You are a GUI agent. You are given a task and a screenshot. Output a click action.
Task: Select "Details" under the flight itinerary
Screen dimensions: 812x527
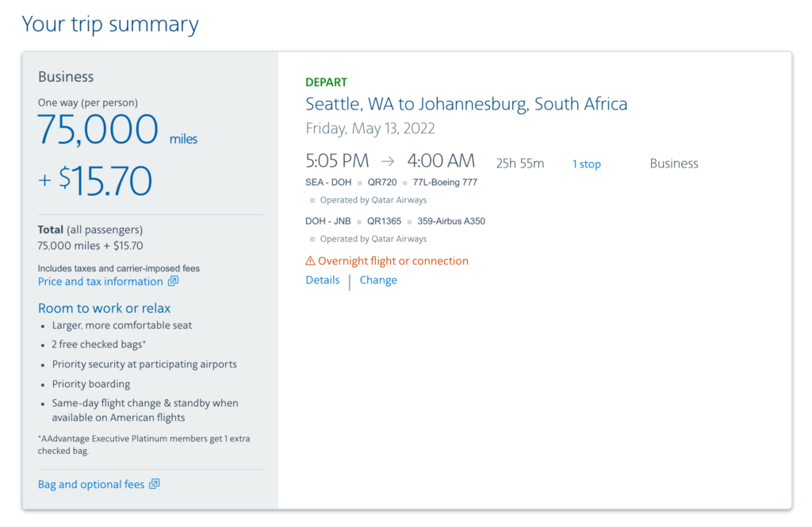pyautogui.click(x=322, y=279)
